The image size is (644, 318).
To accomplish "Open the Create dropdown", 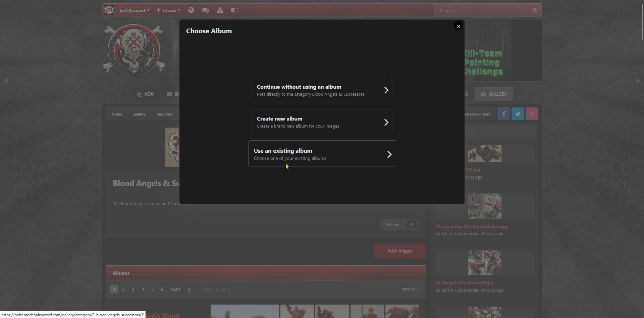I will 168,10.
